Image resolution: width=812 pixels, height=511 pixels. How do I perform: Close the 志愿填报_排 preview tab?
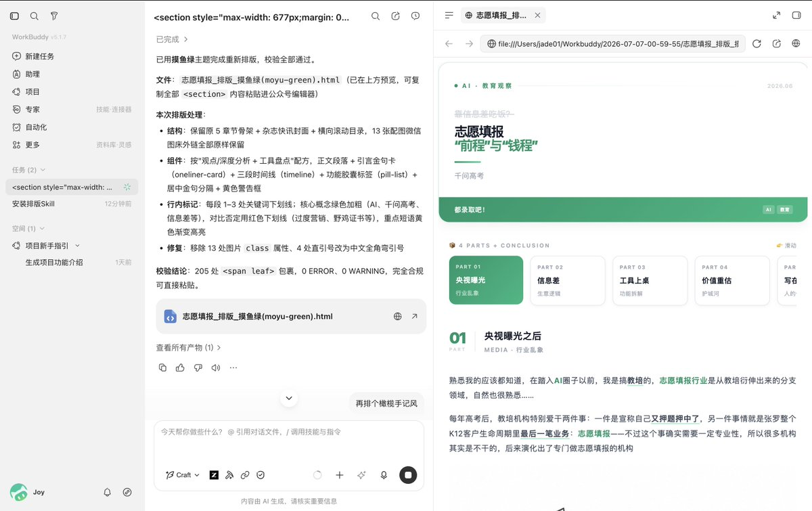click(x=537, y=15)
